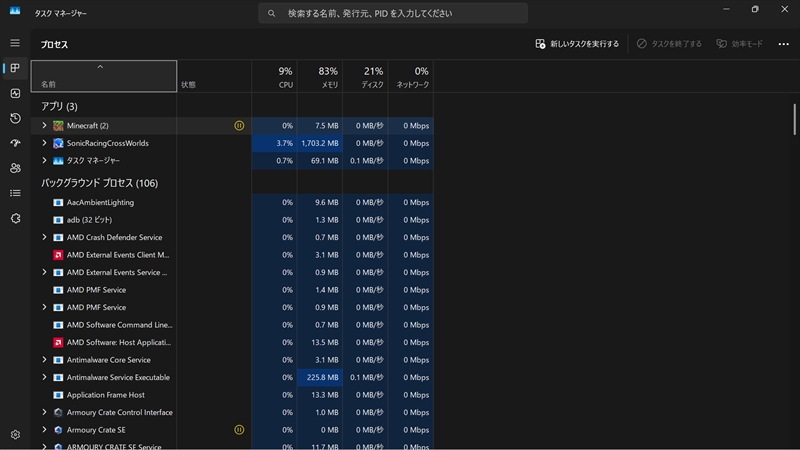This screenshot has height=450, width=800.
Task: Open the Services page puzzle icon
Action: [x=15, y=218]
